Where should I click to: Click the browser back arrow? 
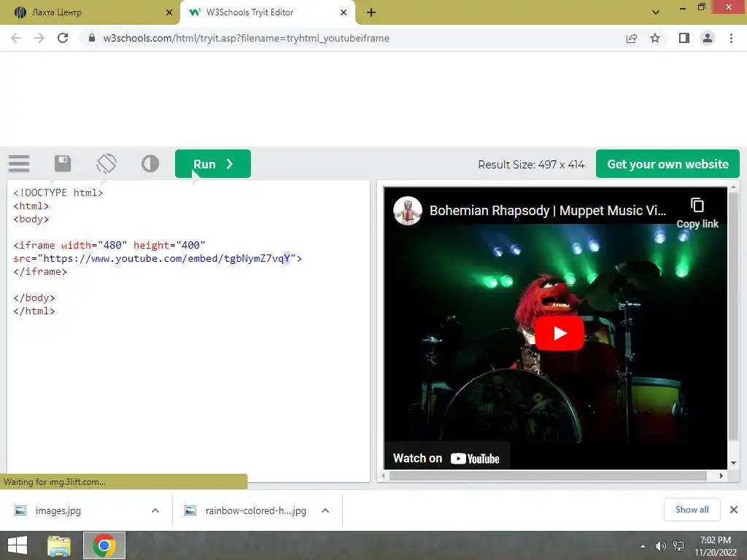click(16, 38)
